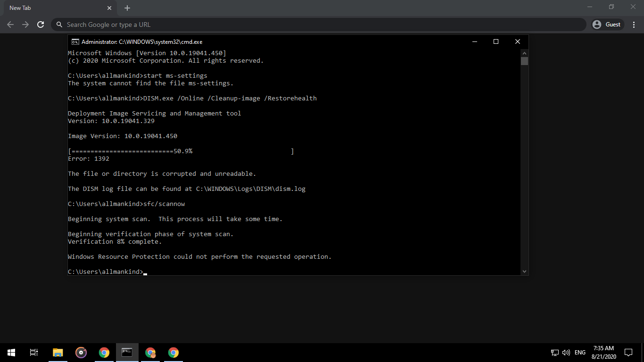This screenshot has height=362, width=644.
Task: Minimize the cmd.exe window
Action: coord(474,41)
